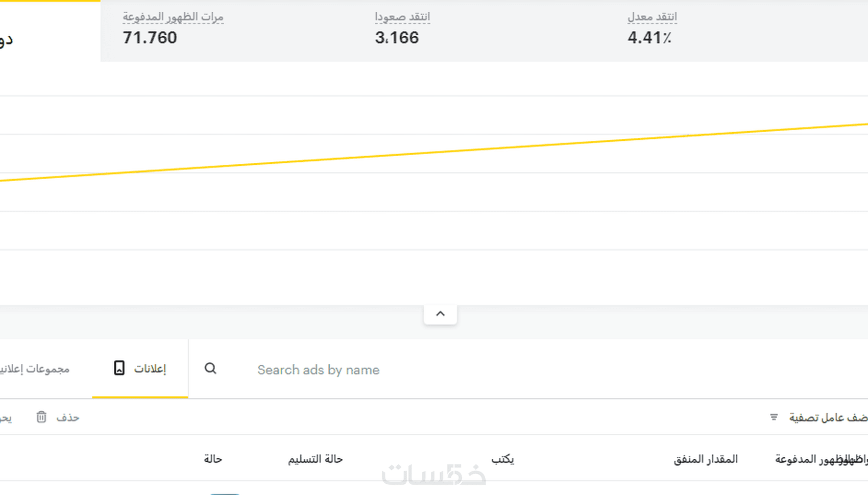The height and width of the screenshot is (495, 868).
Task: Click the trash can delete icon
Action: (41, 417)
